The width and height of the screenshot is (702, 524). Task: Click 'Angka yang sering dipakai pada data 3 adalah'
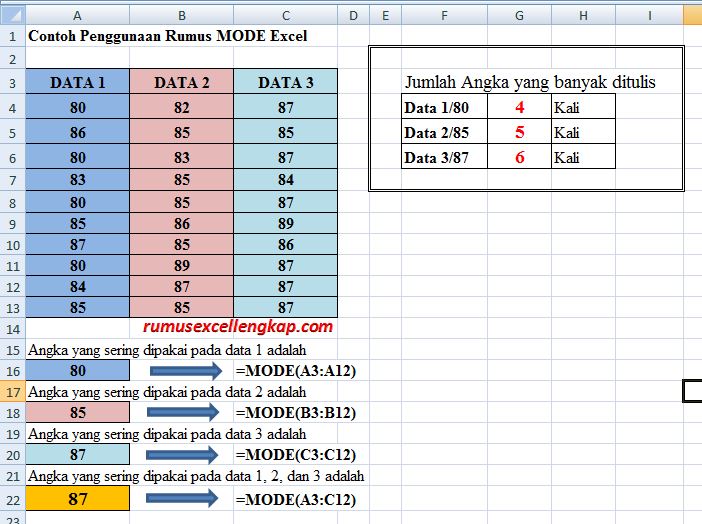pyautogui.click(x=167, y=434)
